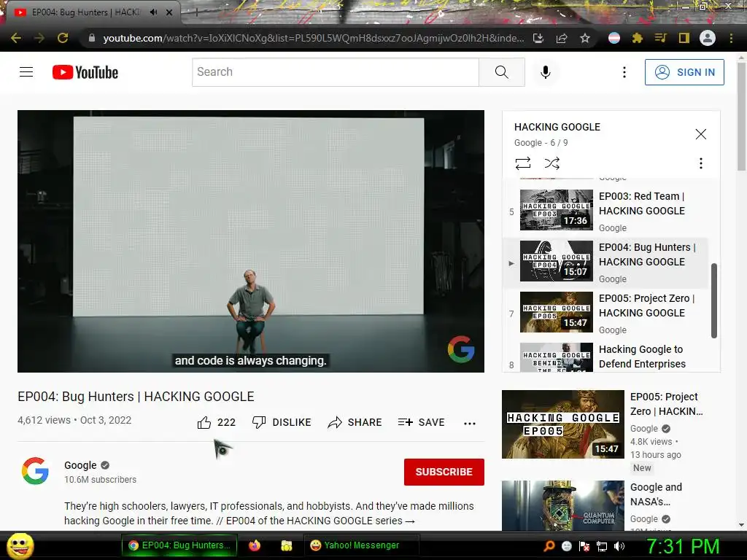This screenshot has width=747, height=560.
Task: Open the smiley Start button on taskbar
Action: coord(20,545)
